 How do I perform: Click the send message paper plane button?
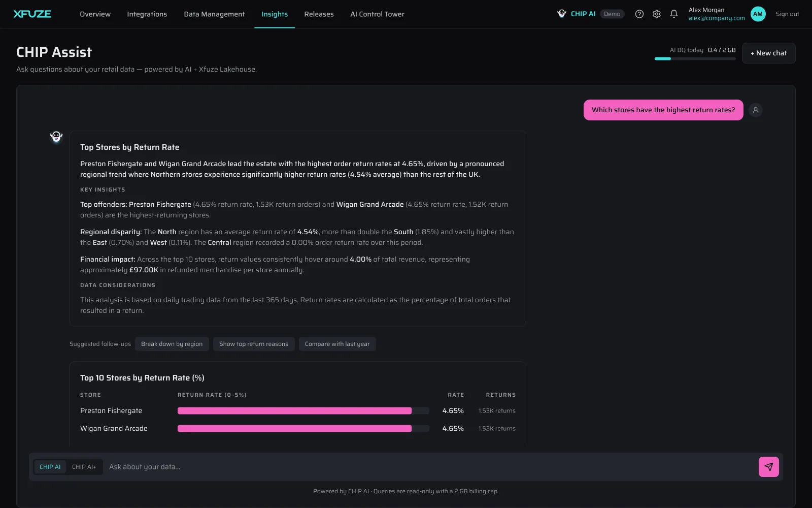pos(769,467)
